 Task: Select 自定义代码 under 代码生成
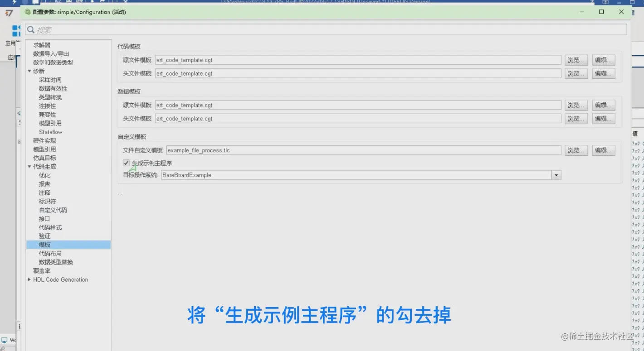point(53,210)
